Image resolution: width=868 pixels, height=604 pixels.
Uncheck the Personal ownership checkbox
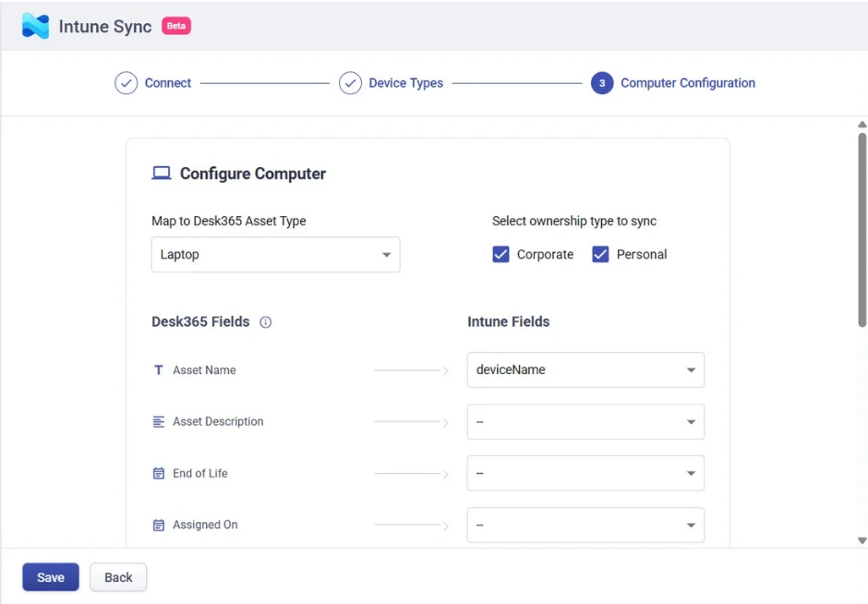(x=600, y=254)
